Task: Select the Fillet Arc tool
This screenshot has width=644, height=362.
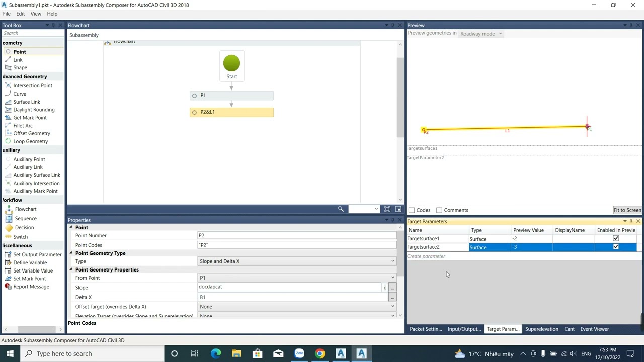Action: 23,126
